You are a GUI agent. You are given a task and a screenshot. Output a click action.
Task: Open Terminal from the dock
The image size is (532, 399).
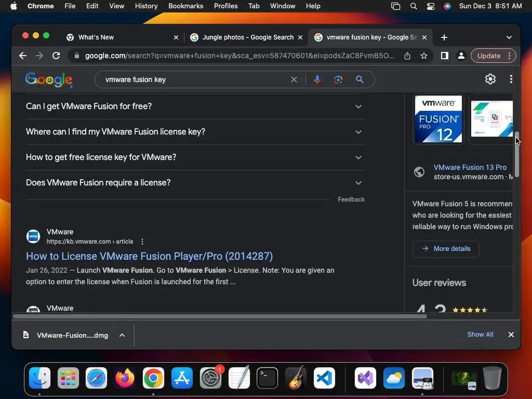[268, 378]
